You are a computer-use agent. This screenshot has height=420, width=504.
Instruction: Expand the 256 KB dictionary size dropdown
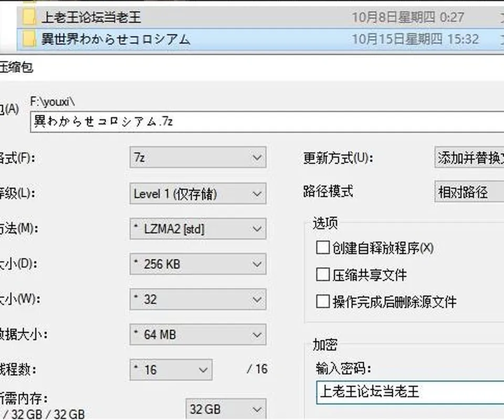tap(198, 264)
